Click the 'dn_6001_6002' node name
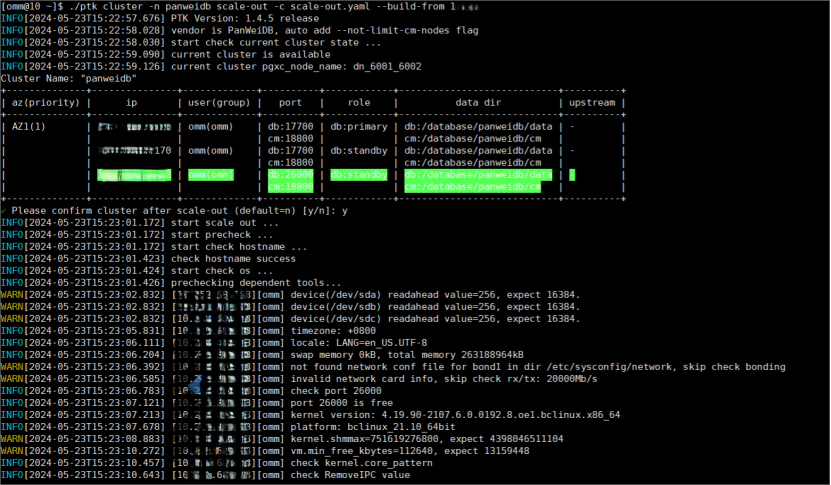 point(387,67)
